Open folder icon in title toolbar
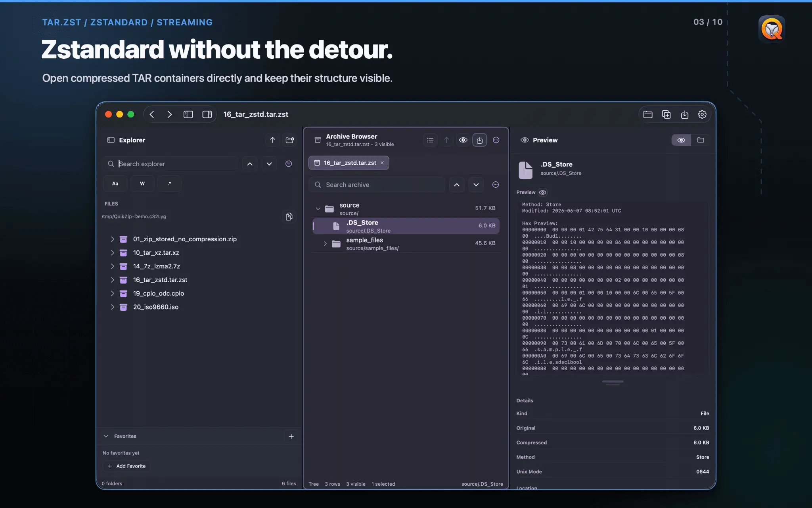812x508 pixels. click(x=648, y=114)
